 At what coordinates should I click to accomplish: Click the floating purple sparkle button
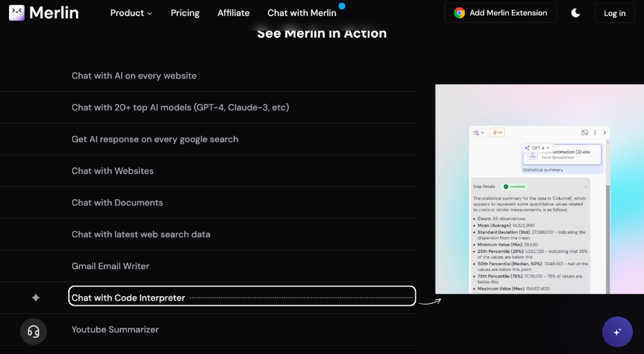[x=617, y=332]
